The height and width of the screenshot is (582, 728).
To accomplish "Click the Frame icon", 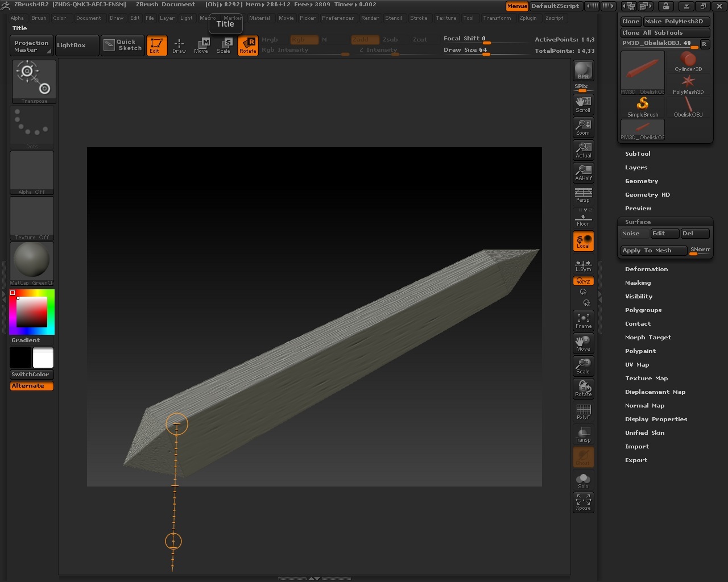I will tap(583, 321).
